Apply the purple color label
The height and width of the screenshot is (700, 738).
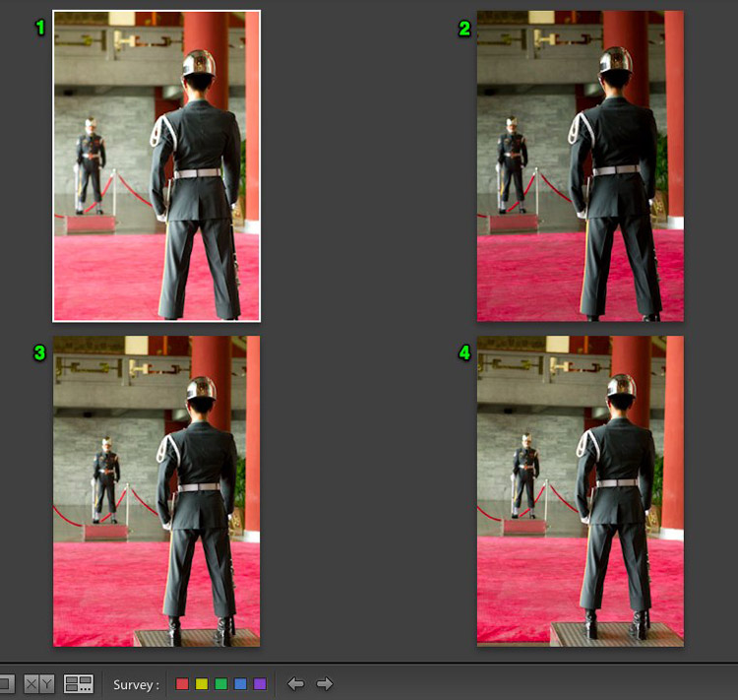point(260,683)
